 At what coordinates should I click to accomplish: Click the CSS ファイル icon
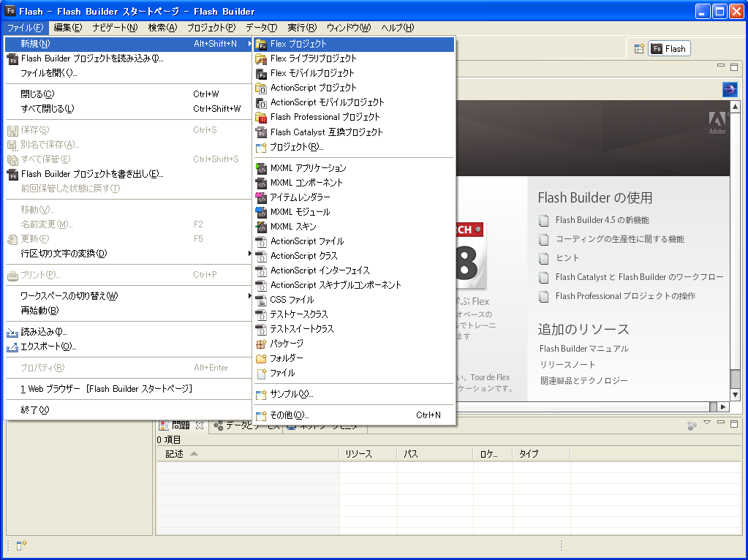point(261,300)
